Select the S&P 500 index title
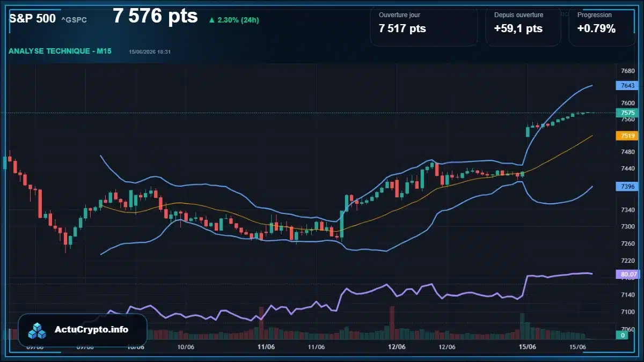This screenshot has width=644, height=362. pos(32,18)
